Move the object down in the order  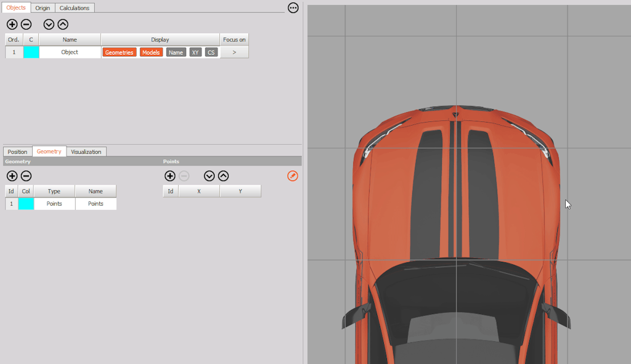click(x=49, y=24)
